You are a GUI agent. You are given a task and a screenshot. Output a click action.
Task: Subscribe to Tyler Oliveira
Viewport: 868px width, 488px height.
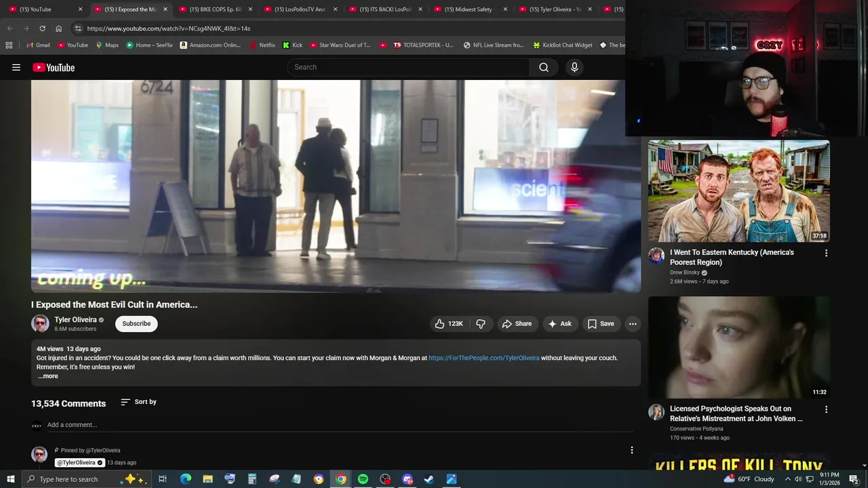tap(136, 324)
